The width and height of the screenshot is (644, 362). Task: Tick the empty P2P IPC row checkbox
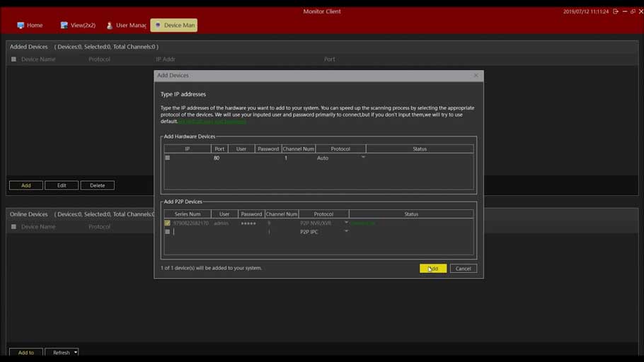(x=168, y=232)
